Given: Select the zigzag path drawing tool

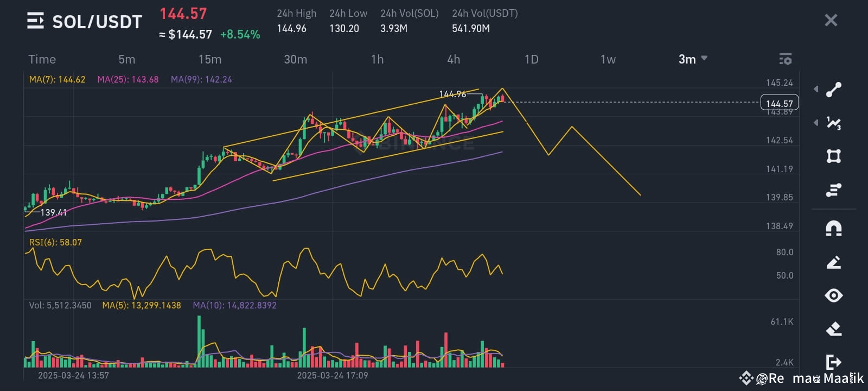Looking at the screenshot, I should tap(834, 123).
